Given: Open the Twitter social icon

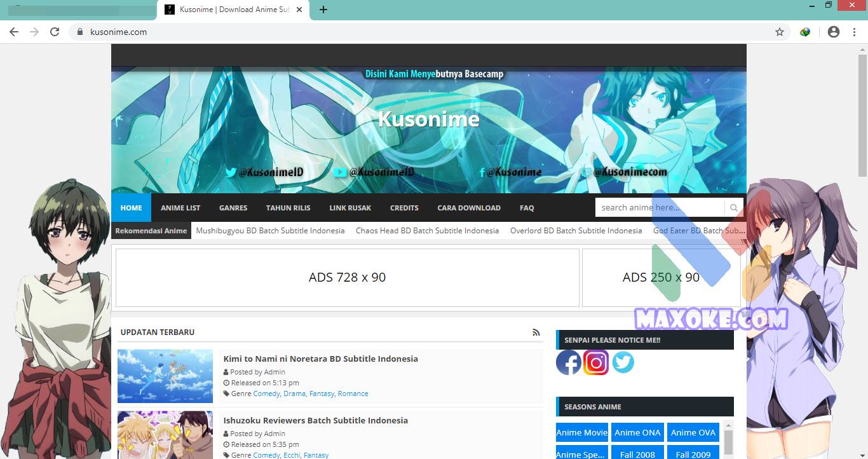Looking at the screenshot, I should click(x=623, y=362).
